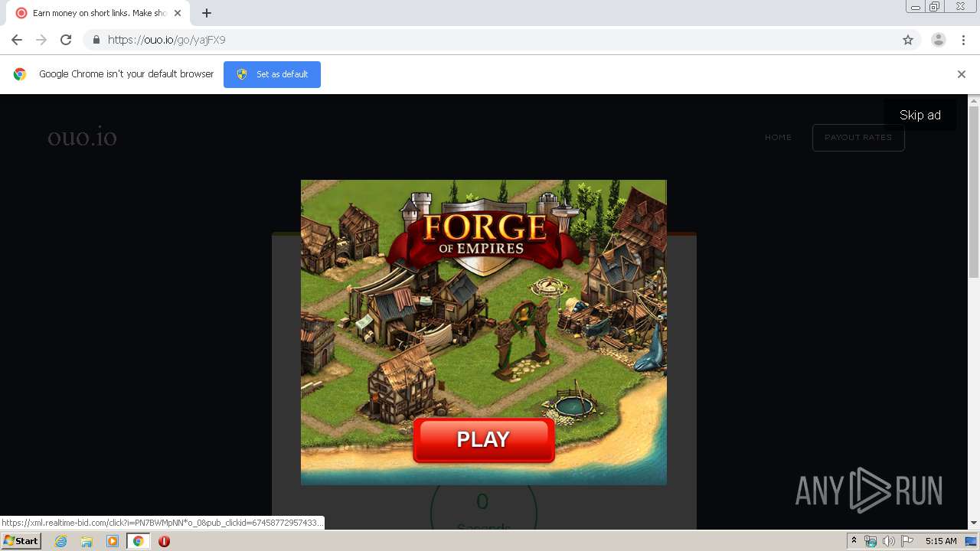Image resolution: width=980 pixels, height=551 pixels.
Task: View site information via lock icon
Action: (x=96, y=40)
